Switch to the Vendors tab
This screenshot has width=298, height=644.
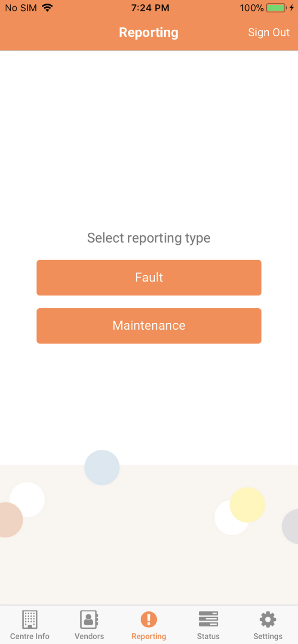(89, 625)
